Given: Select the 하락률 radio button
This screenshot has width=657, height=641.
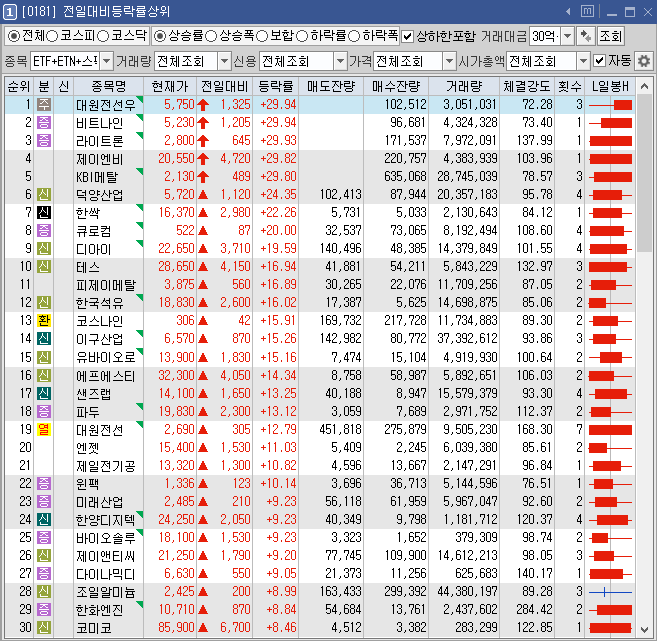Looking at the screenshot, I should pos(302,36).
